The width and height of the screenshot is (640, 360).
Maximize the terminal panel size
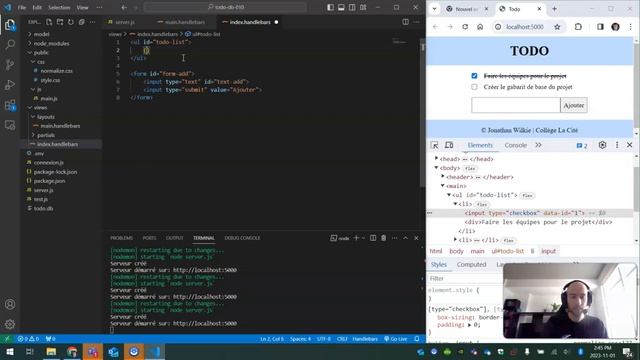(x=405, y=238)
